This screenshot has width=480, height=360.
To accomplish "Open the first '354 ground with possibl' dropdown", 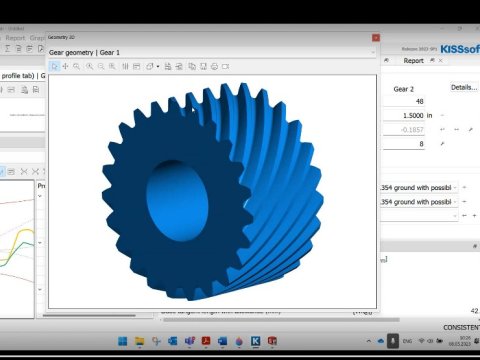I will click(x=420, y=188).
